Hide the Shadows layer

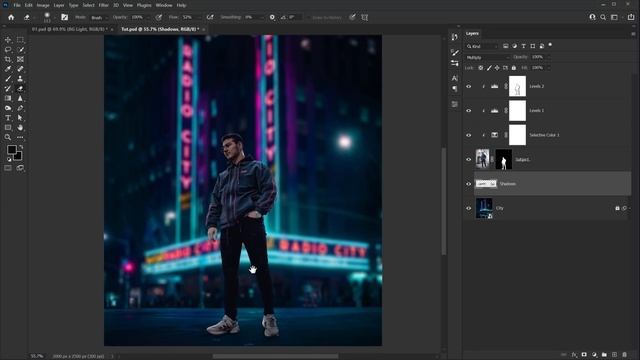469,184
